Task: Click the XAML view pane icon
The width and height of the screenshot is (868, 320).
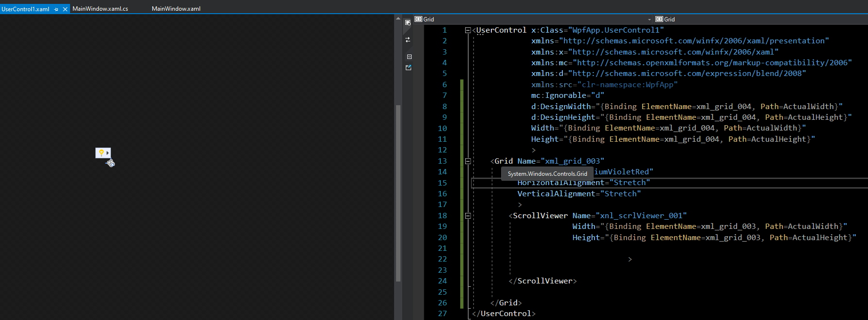Action: pyautogui.click(x=409, y=56)
